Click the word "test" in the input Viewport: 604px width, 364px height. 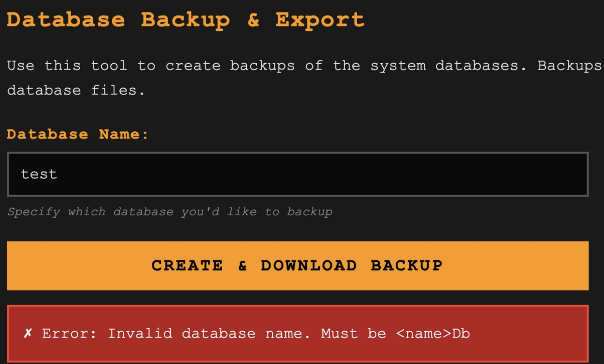tap(39, 174)
